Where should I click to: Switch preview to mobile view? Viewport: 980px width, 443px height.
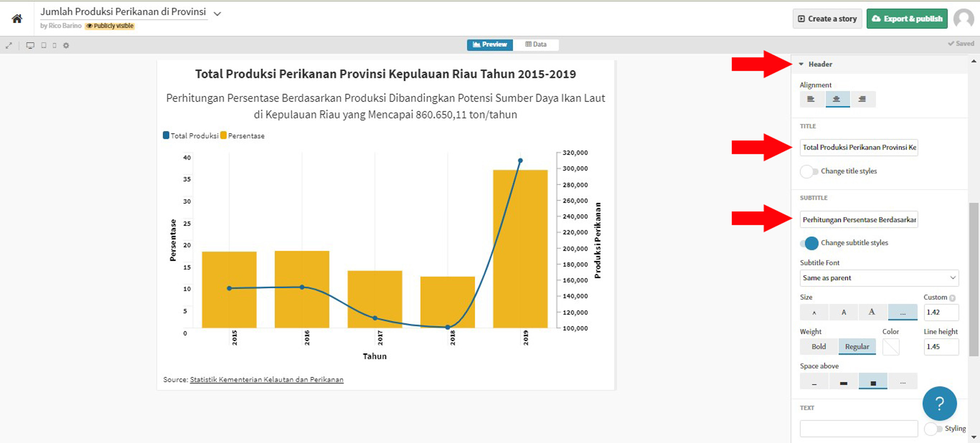(54, 45)
